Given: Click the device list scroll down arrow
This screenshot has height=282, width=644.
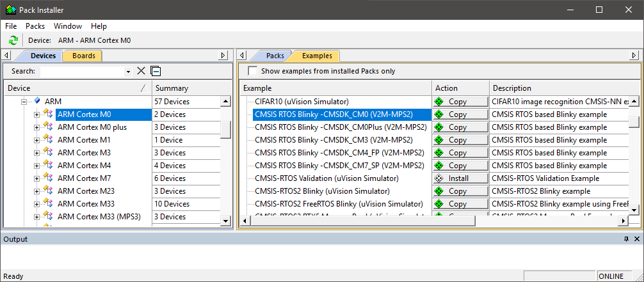Looking at the screenshot, I should click(x=225, y=221).
